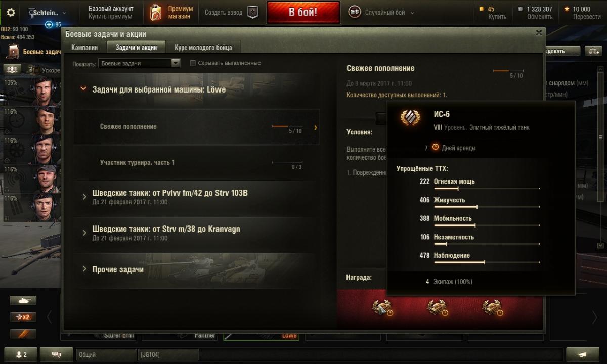Switch to 'Курс молодого бойца' tab

tap(203, 48)
